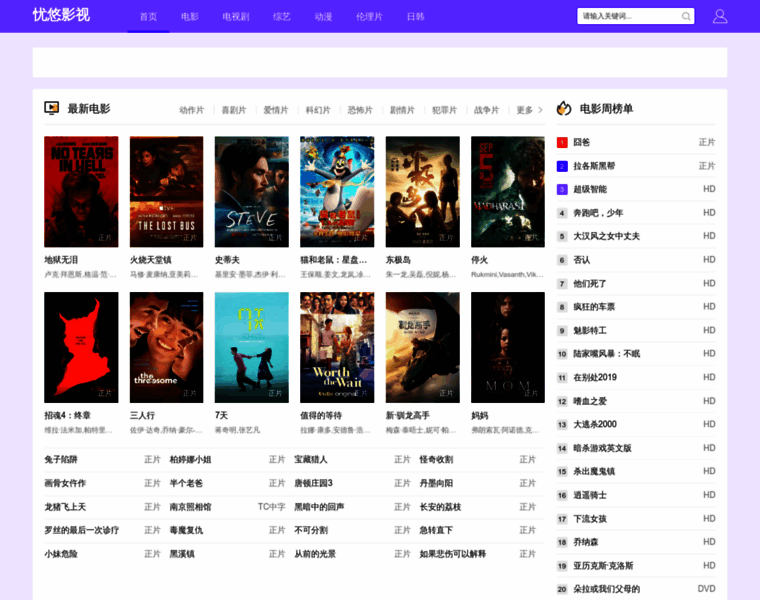Click the 最新电影 video icon
This screenshot has height=600, width=760.
click(52, 108)
